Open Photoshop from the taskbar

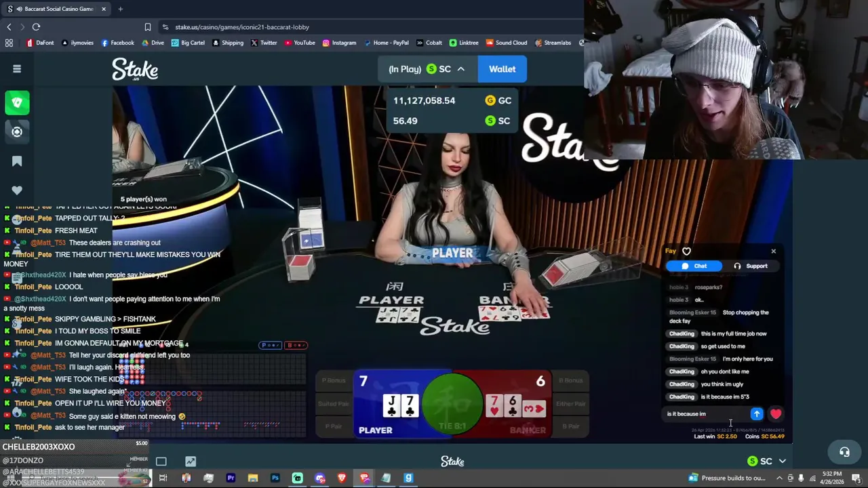pos(275,479)
